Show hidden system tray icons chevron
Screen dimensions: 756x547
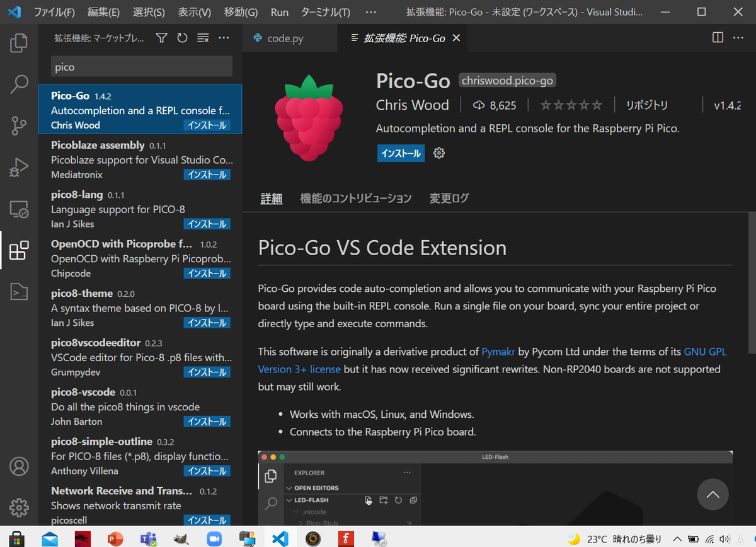click(x=677, y=539)
